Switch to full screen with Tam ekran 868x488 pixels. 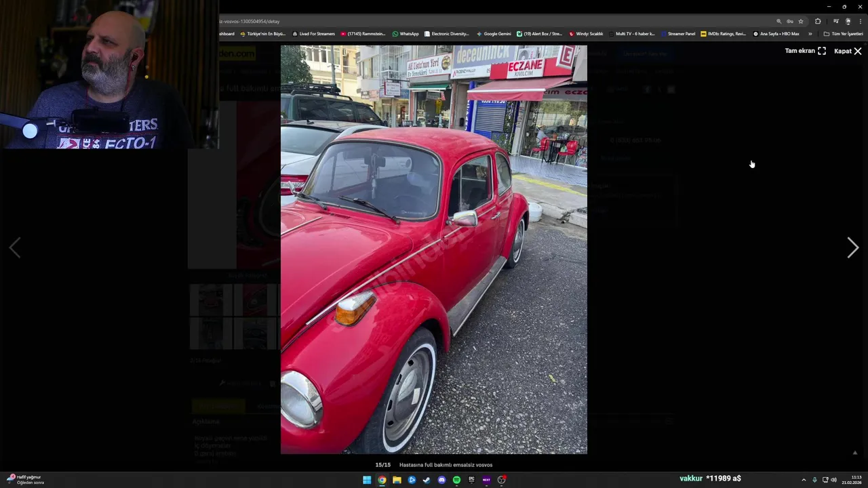coord(806,51)
